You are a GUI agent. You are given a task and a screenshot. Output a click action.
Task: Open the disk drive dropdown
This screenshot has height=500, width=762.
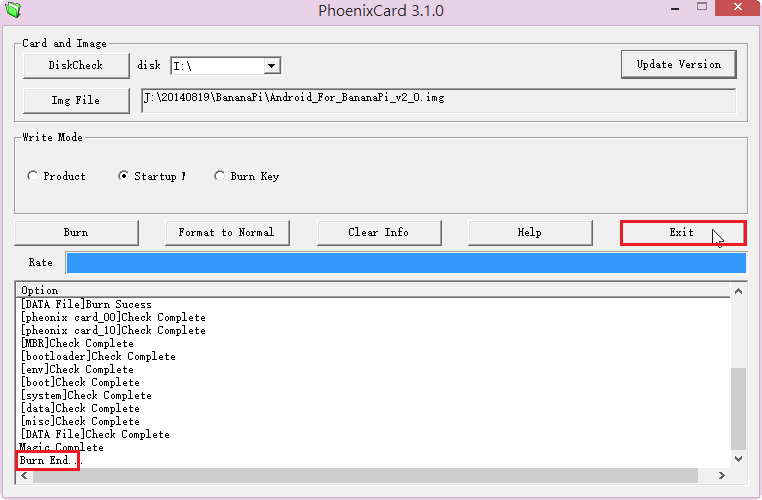click(x=272, y=66)
